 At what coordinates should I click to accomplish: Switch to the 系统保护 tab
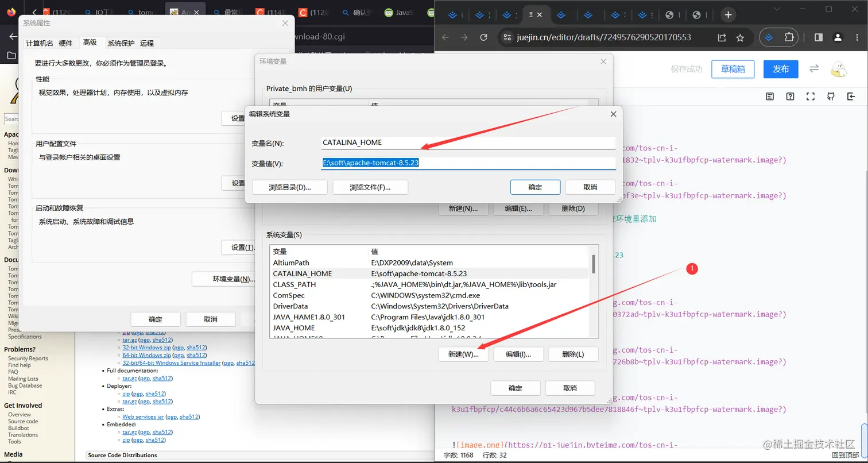tap(121, 43)
